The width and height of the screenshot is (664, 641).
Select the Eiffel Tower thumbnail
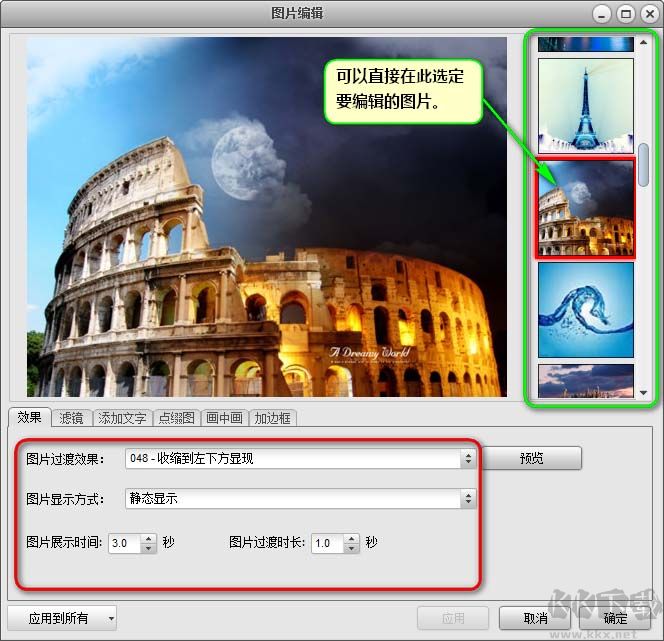[586, 105]
